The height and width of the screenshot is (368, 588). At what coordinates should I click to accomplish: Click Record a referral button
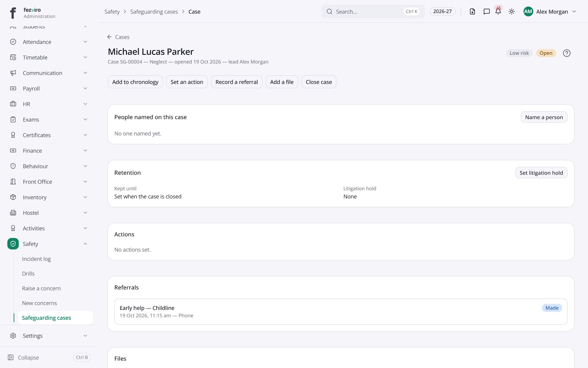(237, 82)
